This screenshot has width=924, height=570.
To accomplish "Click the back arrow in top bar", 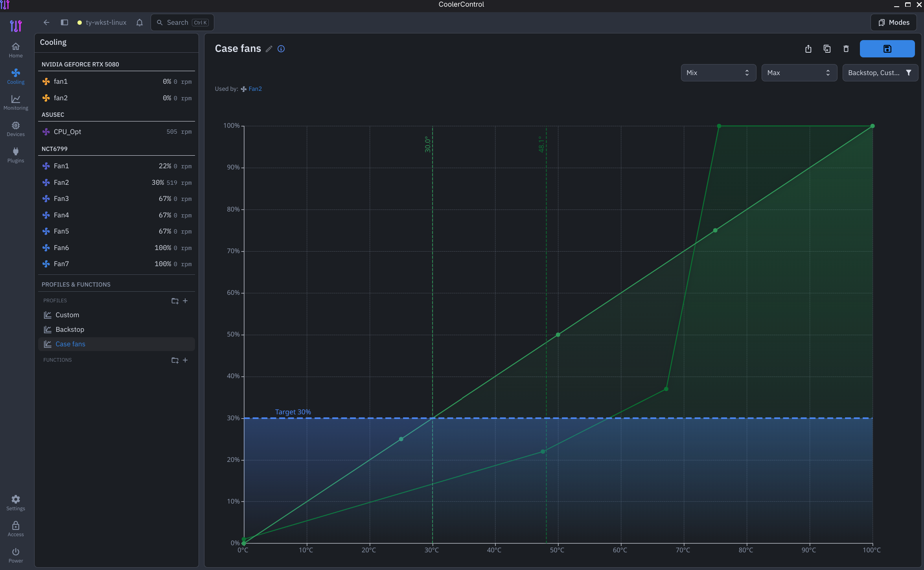I will pyautogui.click(x=46, y=22).
